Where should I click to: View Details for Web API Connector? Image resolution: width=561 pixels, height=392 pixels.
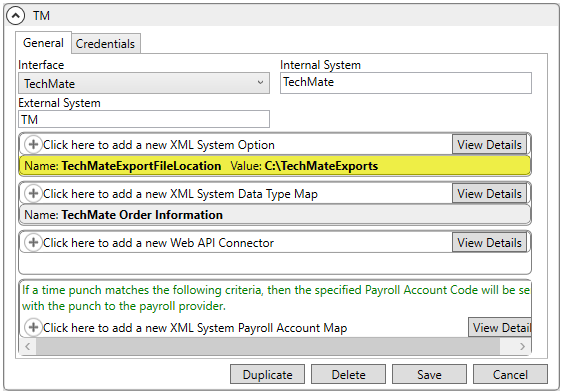coord(489,242)
